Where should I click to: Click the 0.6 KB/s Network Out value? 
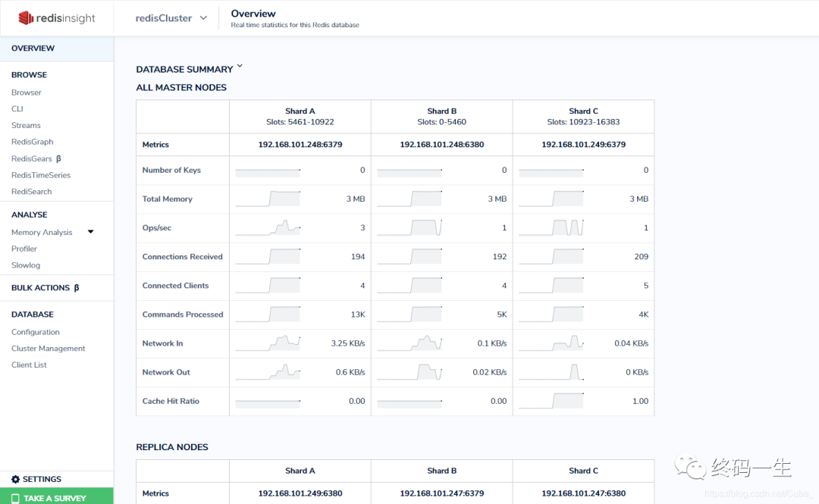tap(350, 372)
